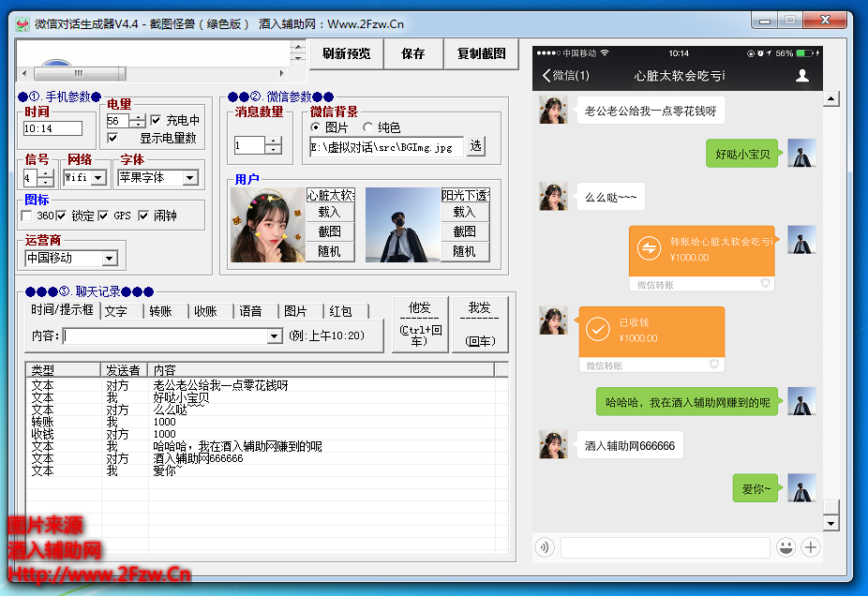868x596 pixels.
Task: Click man avatar beside 爱你~ message
Action: pos(801,487)
